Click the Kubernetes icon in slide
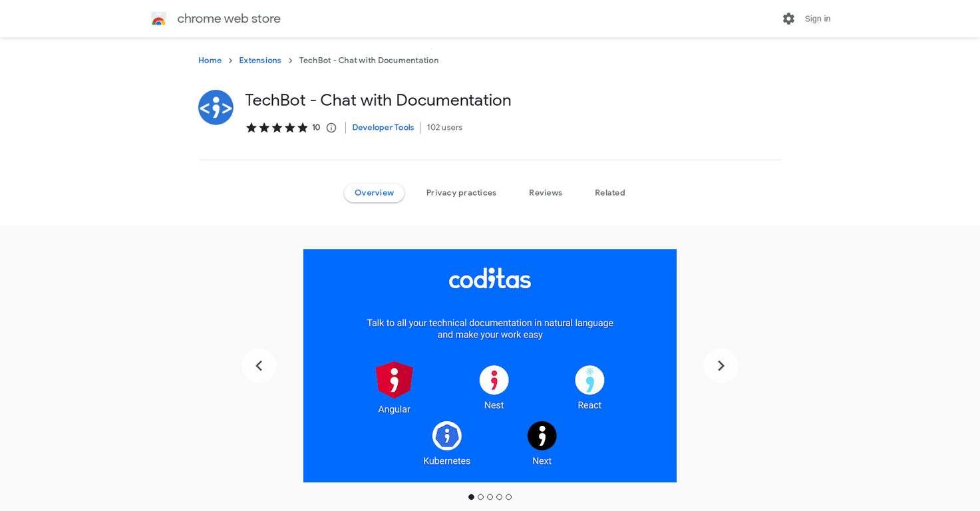 pos(447,436)
